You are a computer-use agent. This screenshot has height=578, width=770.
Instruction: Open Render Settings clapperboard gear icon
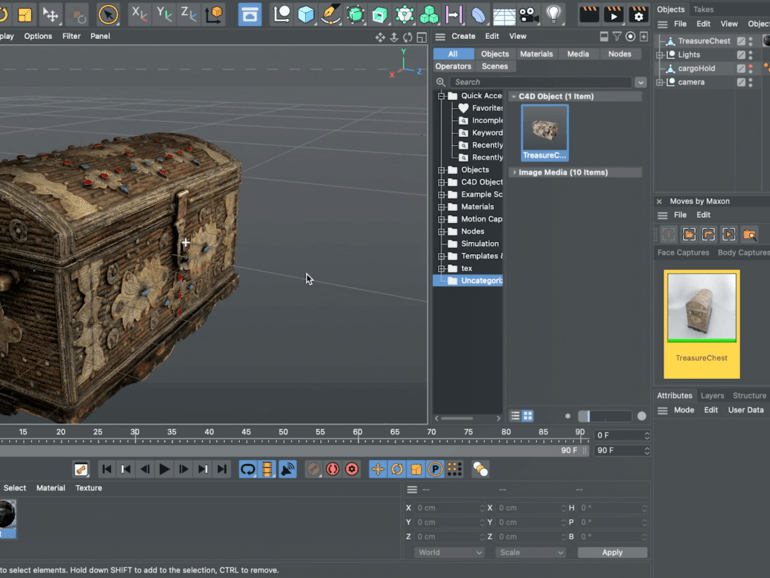(638, 15)
